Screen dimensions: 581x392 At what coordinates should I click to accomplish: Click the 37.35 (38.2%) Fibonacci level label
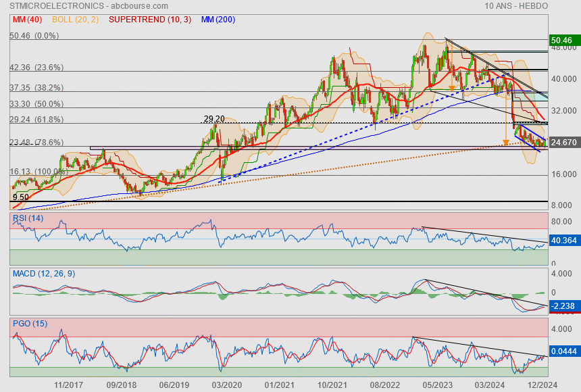36,88
